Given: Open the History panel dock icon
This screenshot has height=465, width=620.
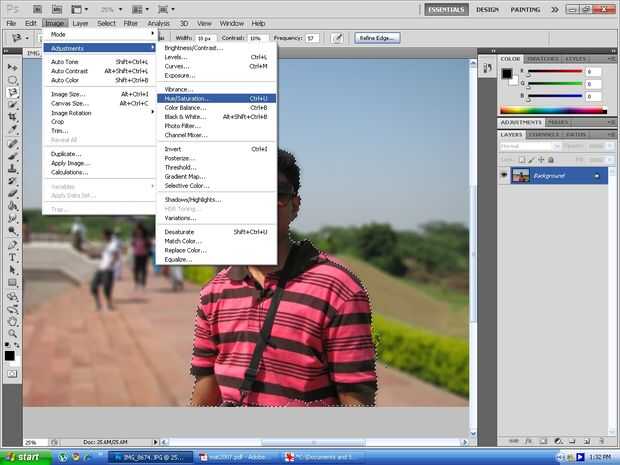Looking at the screenshot, I should 487,68.
